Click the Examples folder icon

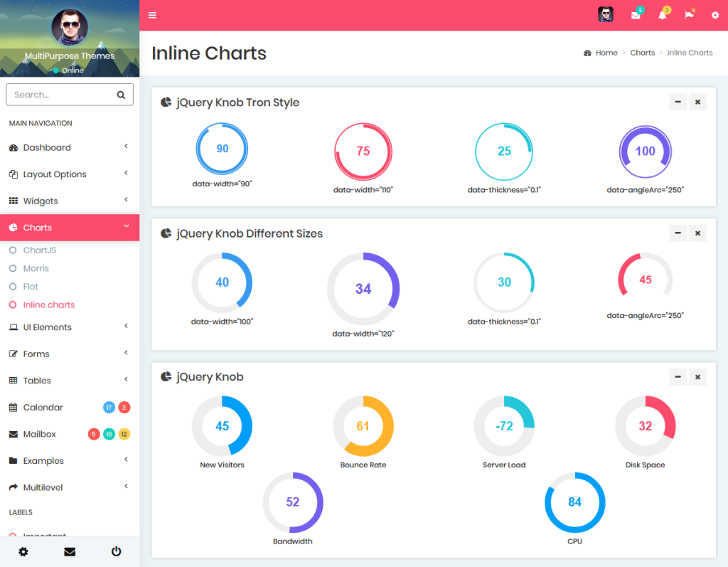coord(14,460)
